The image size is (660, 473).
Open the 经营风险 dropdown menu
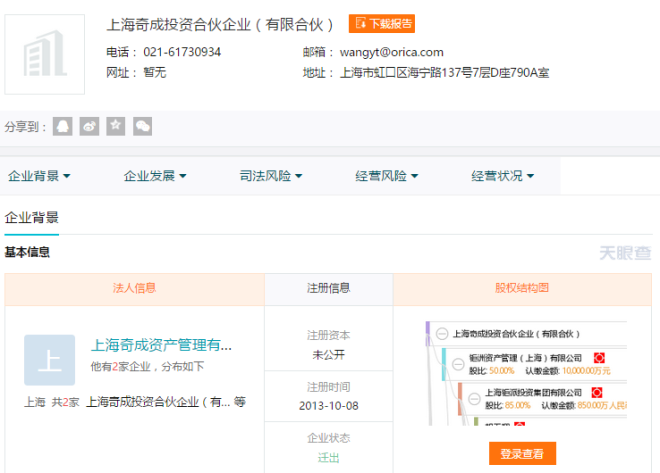386,176
